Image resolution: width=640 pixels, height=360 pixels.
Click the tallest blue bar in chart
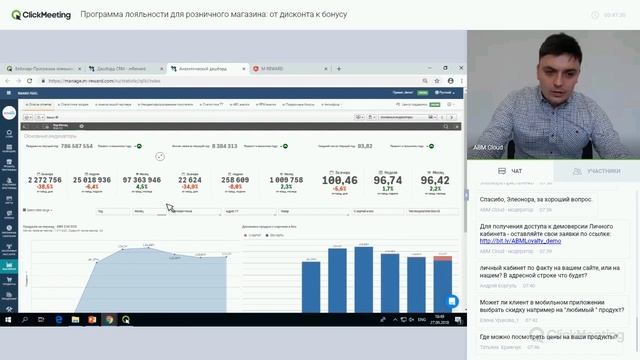pos(364,280)
